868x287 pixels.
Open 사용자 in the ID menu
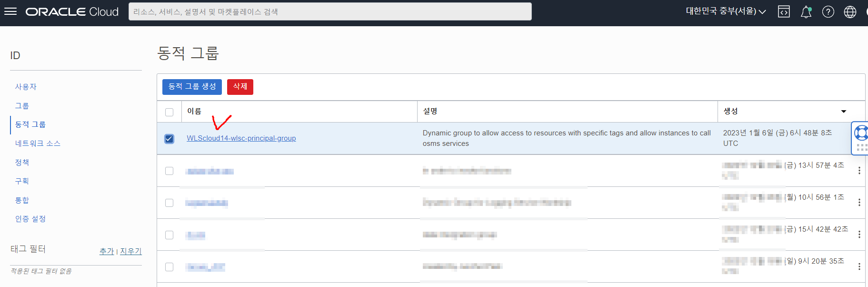26,87
